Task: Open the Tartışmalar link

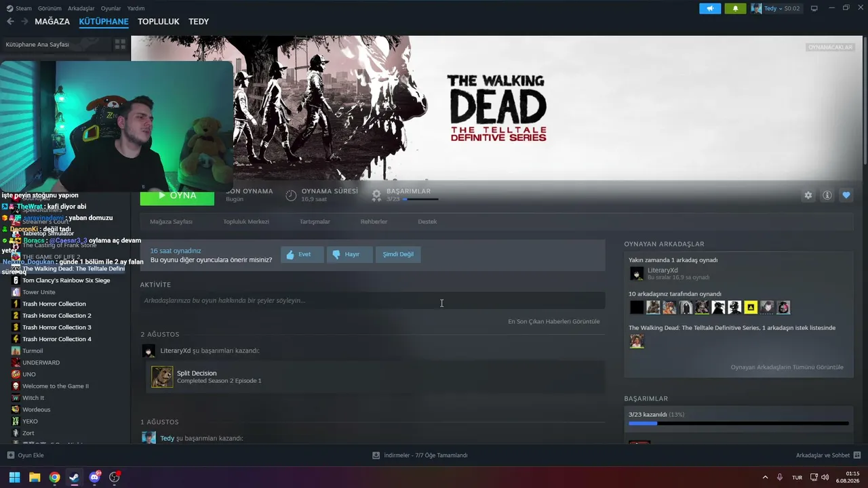Action: [x=315, y=222]
